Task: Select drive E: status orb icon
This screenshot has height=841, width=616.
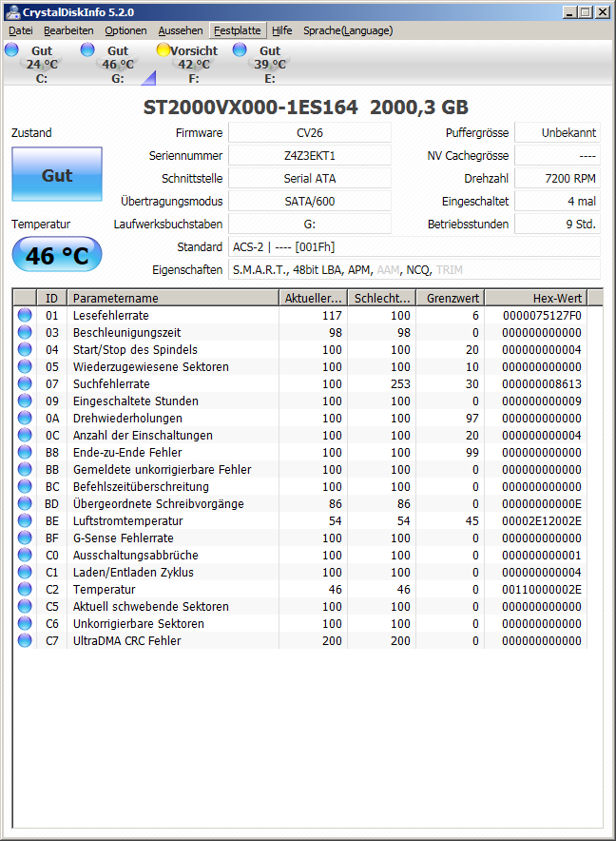Action: pos(240,50)
